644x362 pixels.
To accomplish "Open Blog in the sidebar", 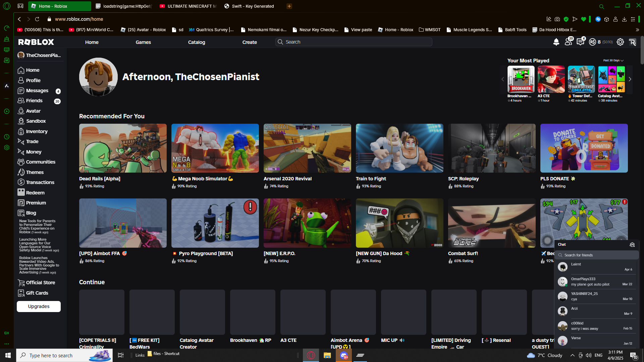I will (x=31, y=213).
